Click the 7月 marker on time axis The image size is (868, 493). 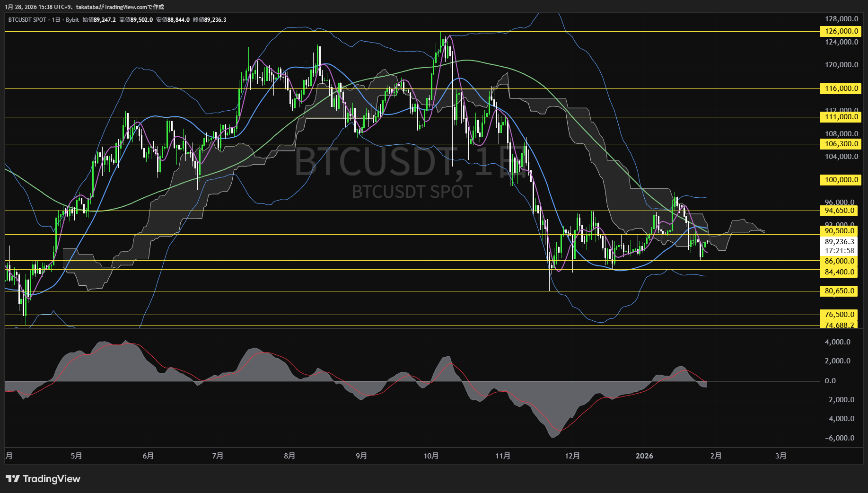click(218, 456)
